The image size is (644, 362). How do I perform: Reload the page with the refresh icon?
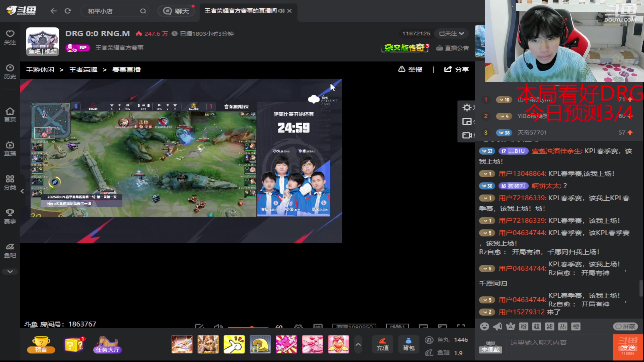click(68, 11)
